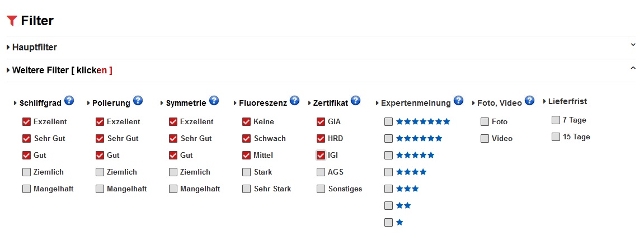This screenshot has width=644, height=249.
Task: Enable the Ziemlich checkbox under Schliffgrad
Action: 26,172
